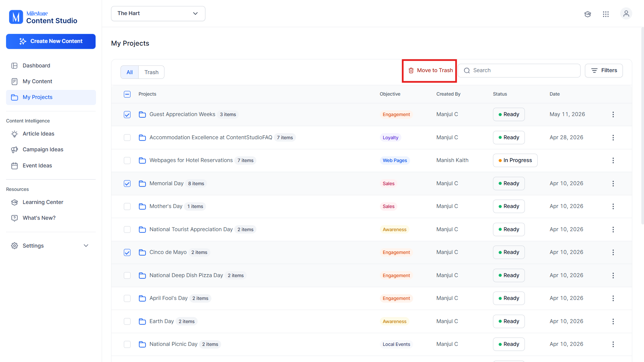Screen dimensions: 644x362
Task: Open the Ready status dropdown for Mother's Day
Action: click(509, 206)
